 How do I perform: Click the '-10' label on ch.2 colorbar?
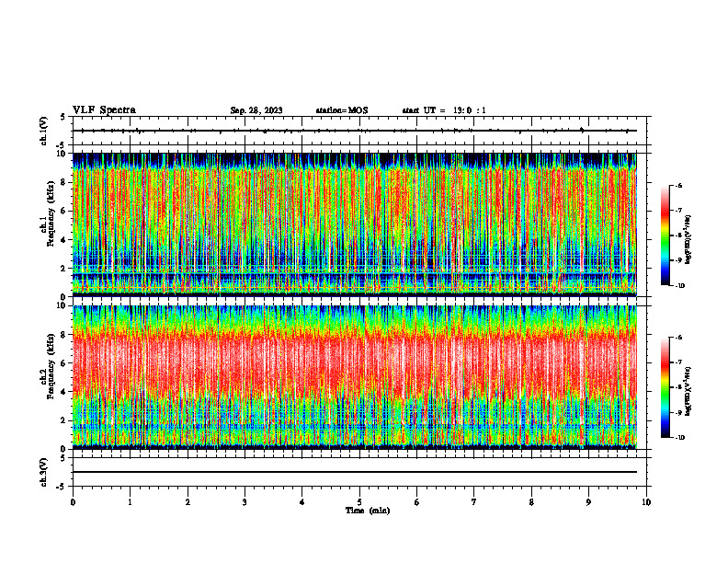click(680, 438)
